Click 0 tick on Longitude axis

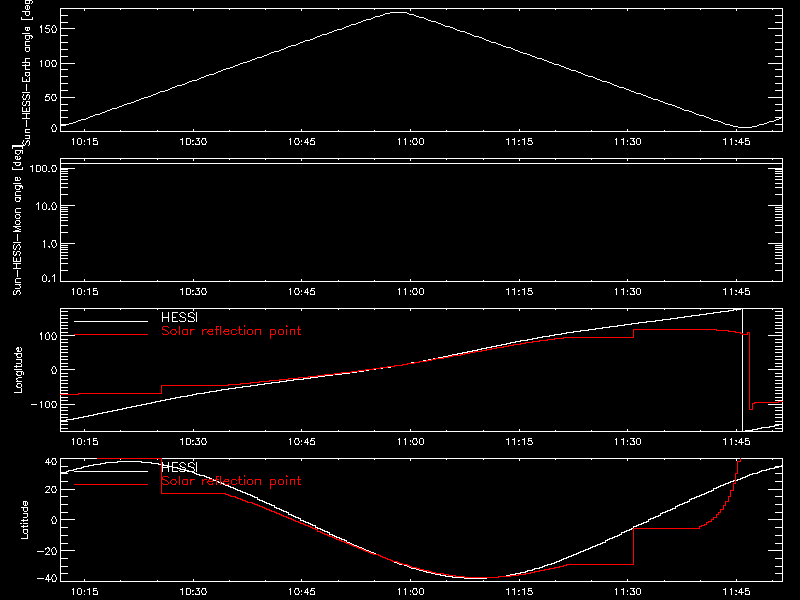pyautogui.click(x=54, y=370)
